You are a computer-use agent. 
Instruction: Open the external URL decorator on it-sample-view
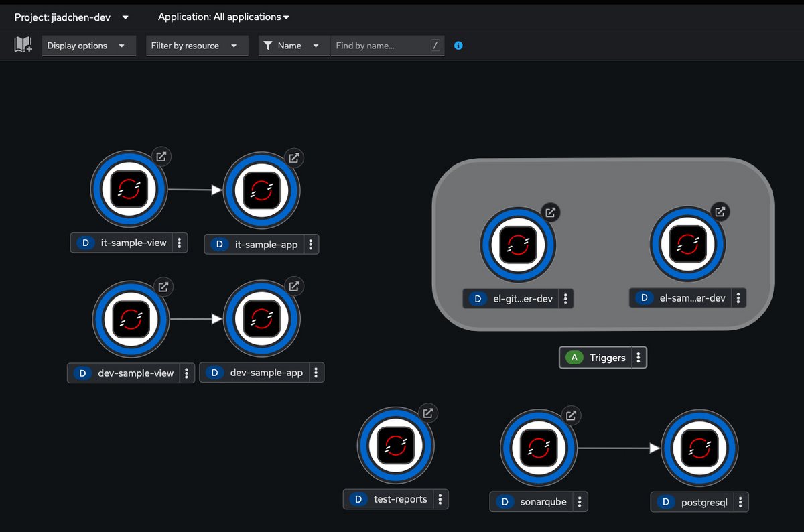click(x=161, y=156)
